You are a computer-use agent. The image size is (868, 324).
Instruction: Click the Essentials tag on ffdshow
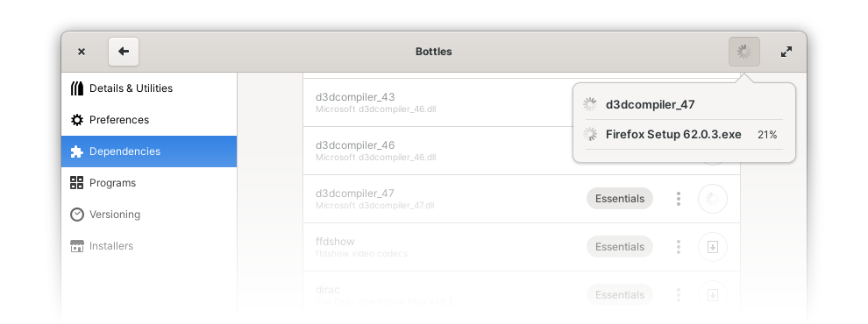point(620,247)
